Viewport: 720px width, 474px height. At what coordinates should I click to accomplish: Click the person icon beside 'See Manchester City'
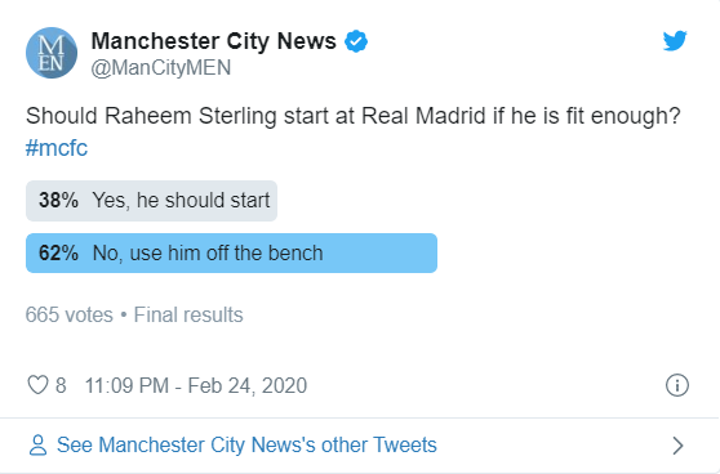point(38,445)
